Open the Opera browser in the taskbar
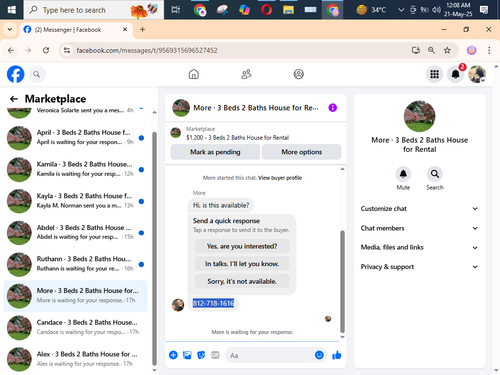The width and height of the screenshot is (500, 375). [266, 10]
